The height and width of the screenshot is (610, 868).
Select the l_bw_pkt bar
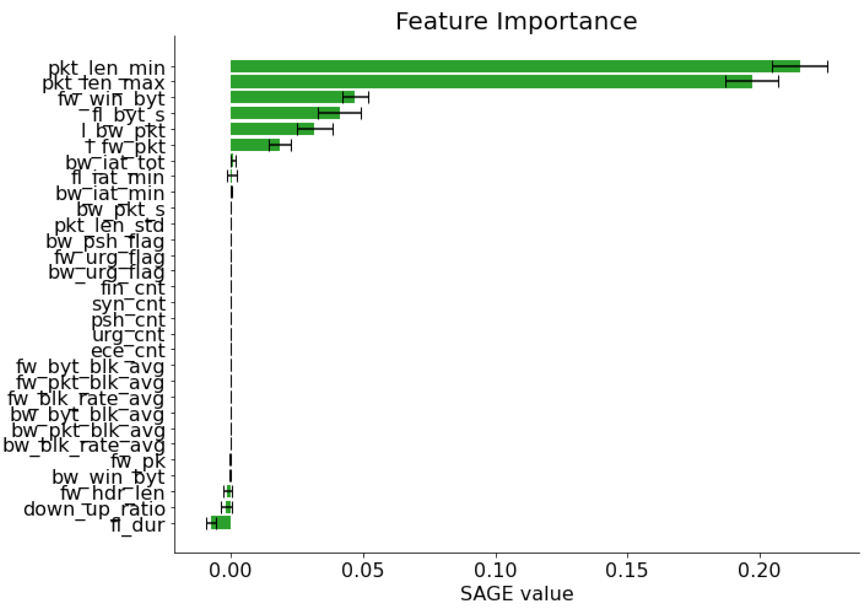click(267, 129)
